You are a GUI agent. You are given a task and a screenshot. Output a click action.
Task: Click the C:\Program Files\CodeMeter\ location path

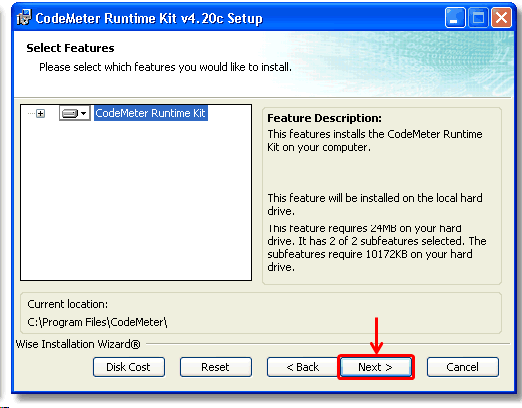point(97,322)
